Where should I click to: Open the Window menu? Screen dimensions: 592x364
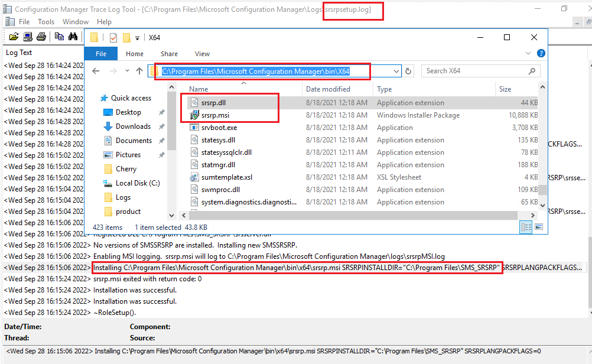(x=76, y=22)
